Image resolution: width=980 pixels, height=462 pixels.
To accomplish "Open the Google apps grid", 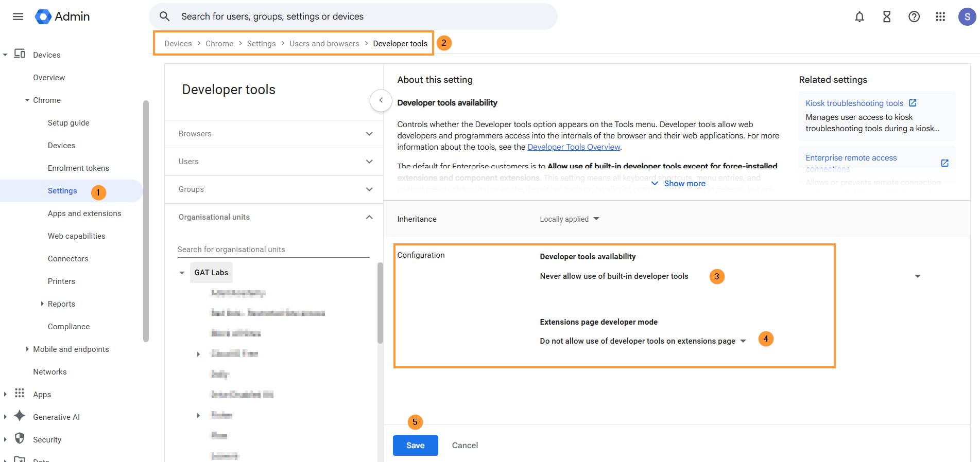I will pos(940,17).
